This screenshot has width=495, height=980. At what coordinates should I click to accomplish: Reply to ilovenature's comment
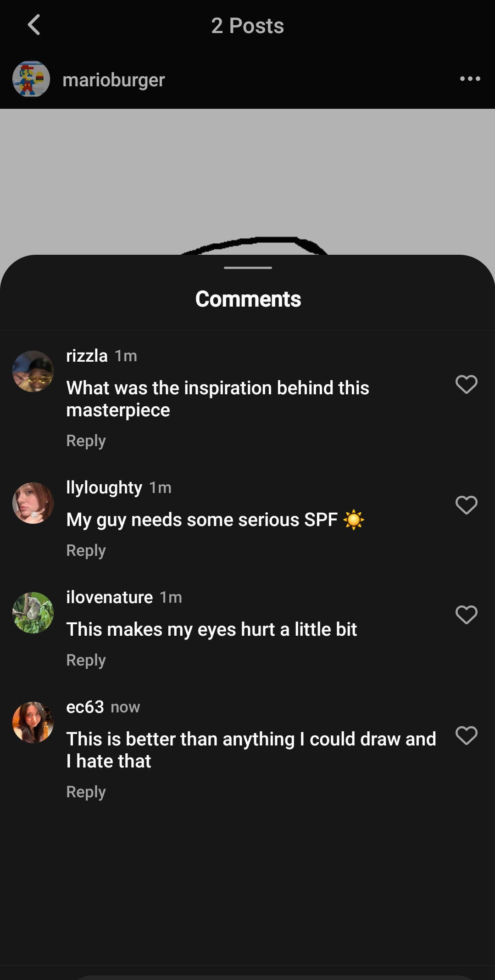coord(86,660)
